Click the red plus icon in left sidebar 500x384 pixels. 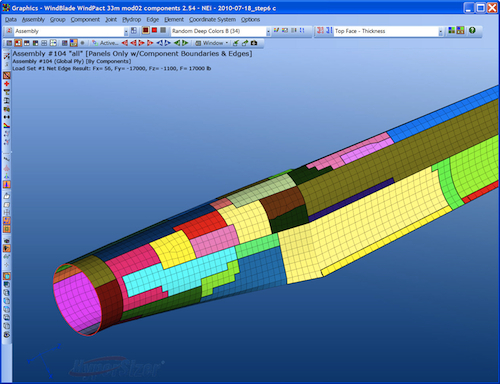pos(6,84)
